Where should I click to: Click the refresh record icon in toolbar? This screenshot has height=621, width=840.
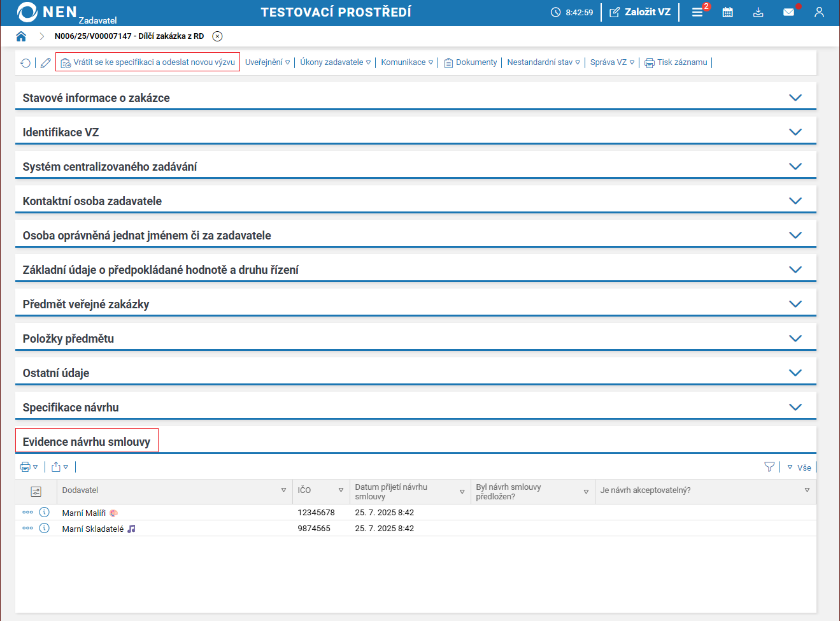(x=25, y=62)
